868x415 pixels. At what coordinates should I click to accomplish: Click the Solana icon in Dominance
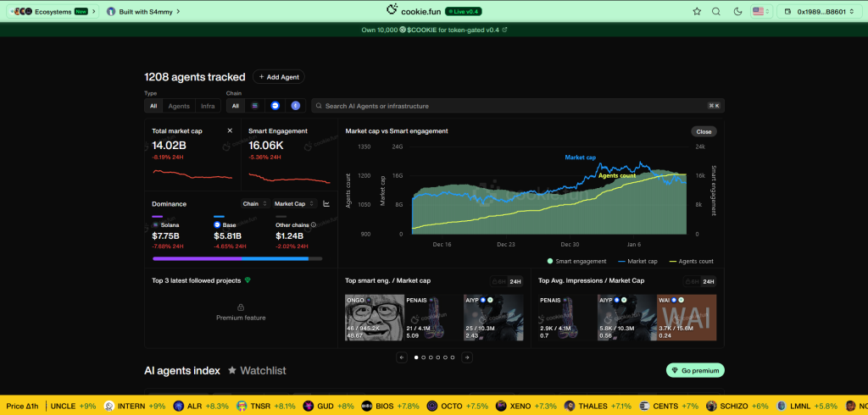coord(156,225)
